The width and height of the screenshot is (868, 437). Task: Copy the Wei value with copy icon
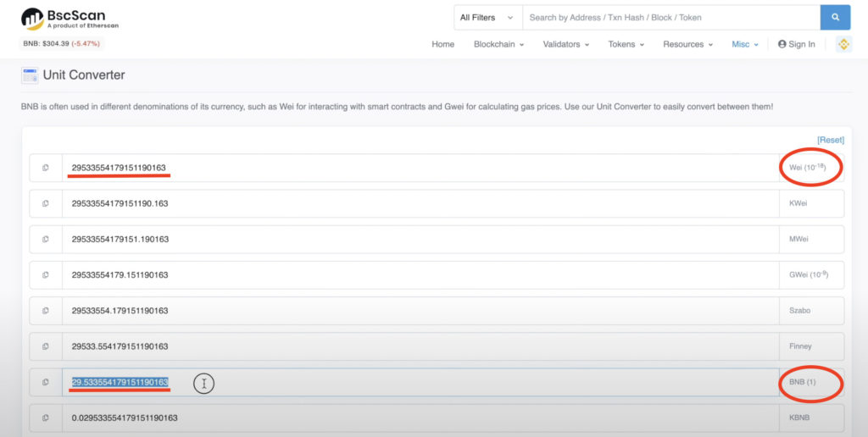[x=46, y=168]
